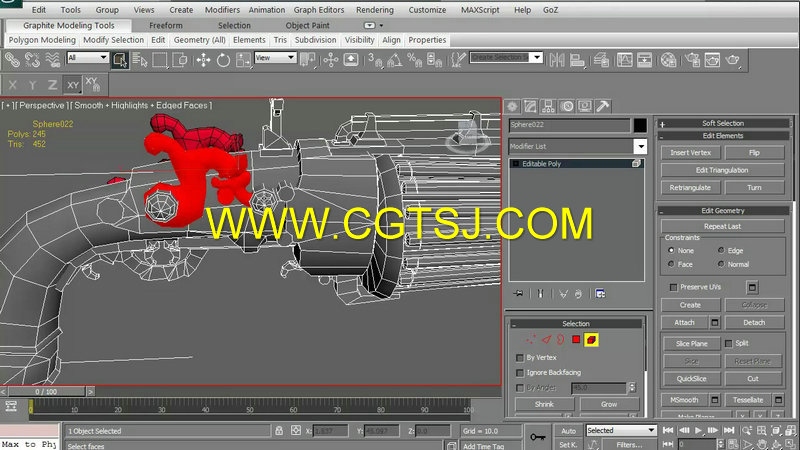The height and width of the screenshot is (450, 800).
Task: Click the XY axis constraint button
Action: tap(73, 85)
